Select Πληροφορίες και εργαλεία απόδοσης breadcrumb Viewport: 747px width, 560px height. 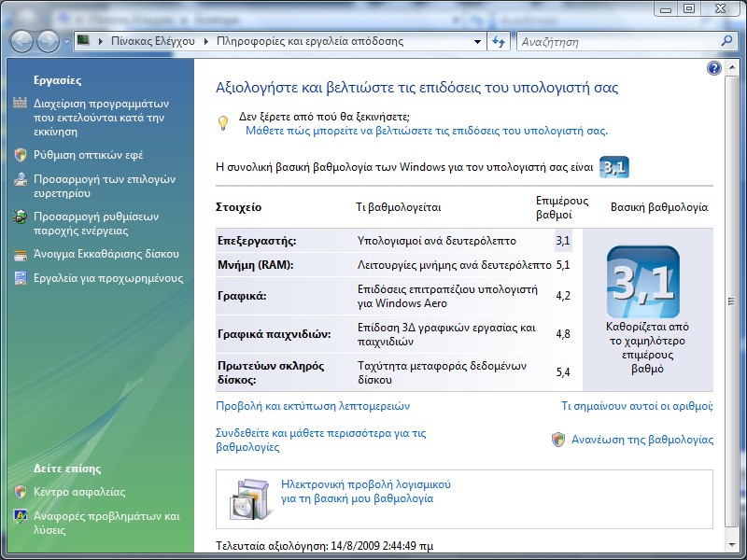click(x=310, y=41)
